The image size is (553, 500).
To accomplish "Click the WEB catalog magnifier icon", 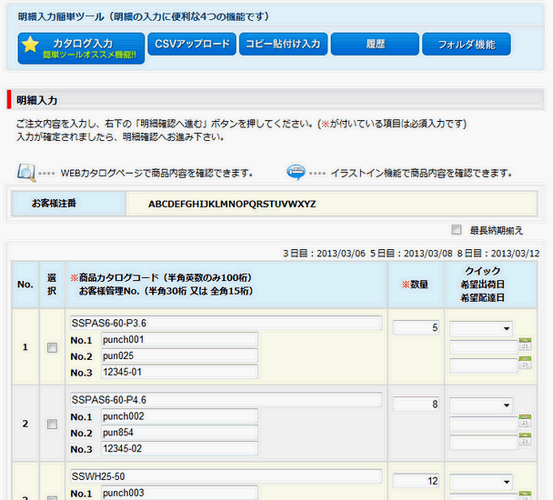I will (x=26, y=172).
